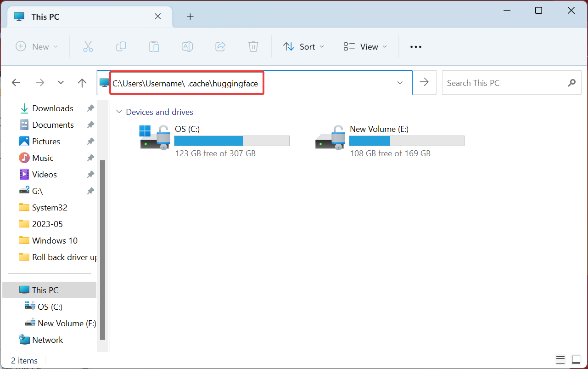588x369 pixels.
Task: Open Music in sidebar
Action: [x=43, y=158]
